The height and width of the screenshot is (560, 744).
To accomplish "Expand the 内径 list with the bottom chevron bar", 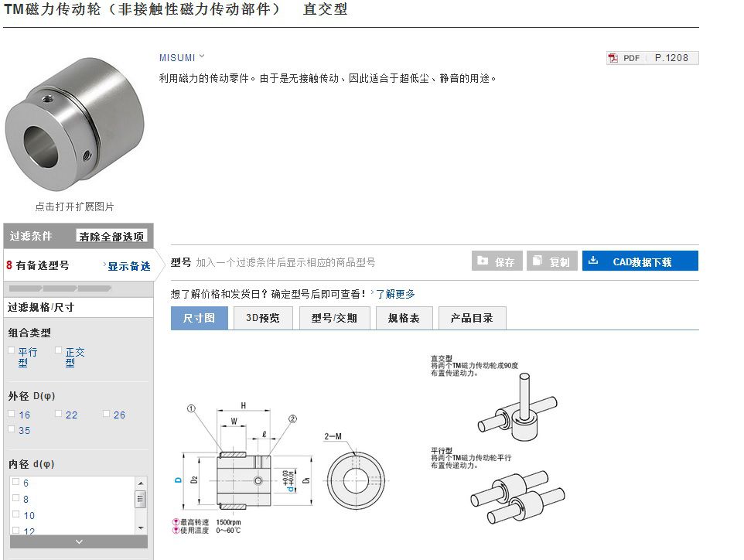I will (x=78, y=542).
